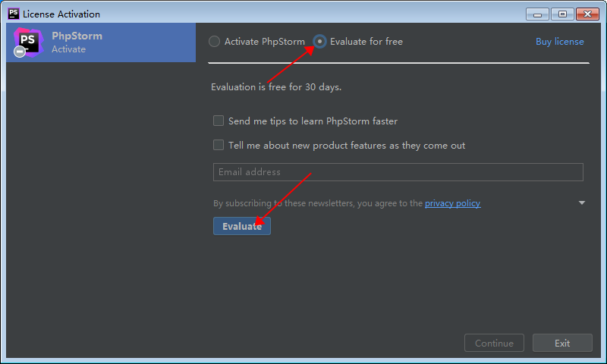Click the PhpStorm logo in the sidebar
Screen dimensions: 607x364
(x=29, y=41)
